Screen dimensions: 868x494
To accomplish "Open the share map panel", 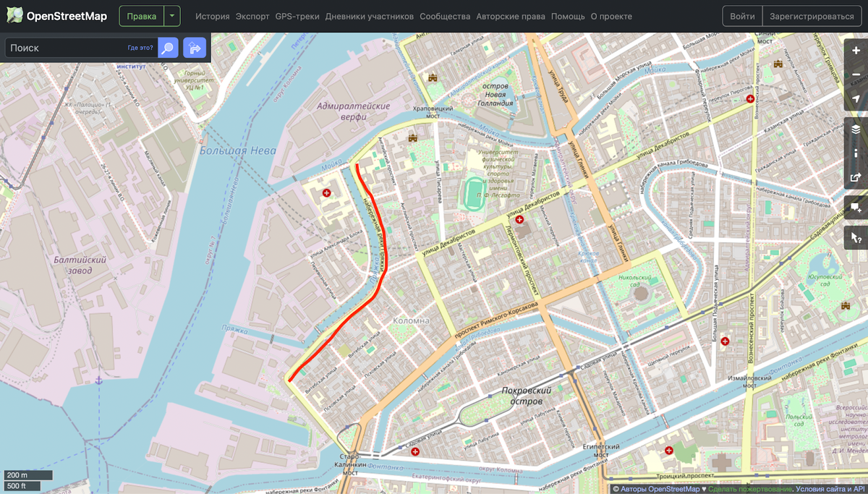I will [x=856, y=177].
